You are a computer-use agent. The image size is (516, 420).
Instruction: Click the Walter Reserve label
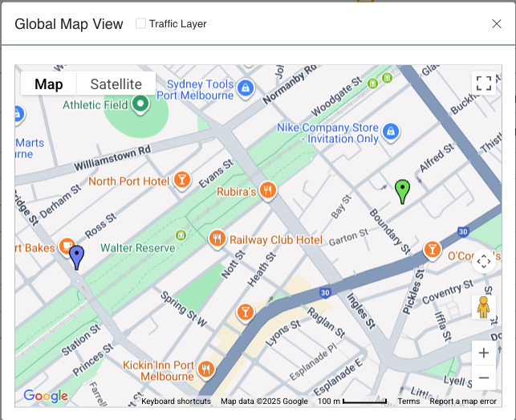(138, 247)
